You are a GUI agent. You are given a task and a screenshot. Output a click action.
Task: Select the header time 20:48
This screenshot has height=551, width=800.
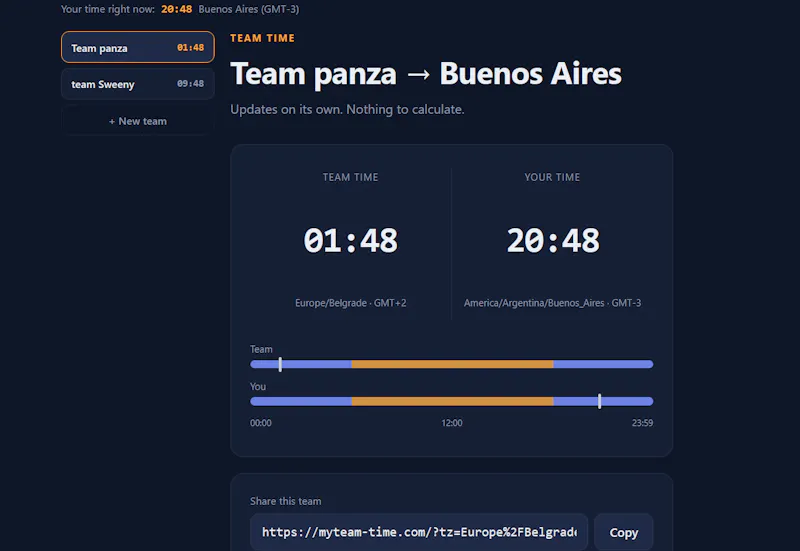point(177,9)
